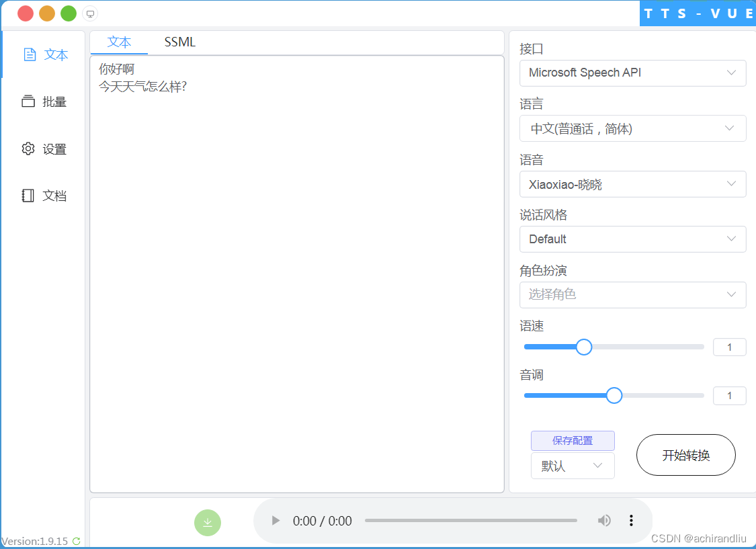
Task: Open the 文本 section in the sidebar
Action: [x=45, y=55]
